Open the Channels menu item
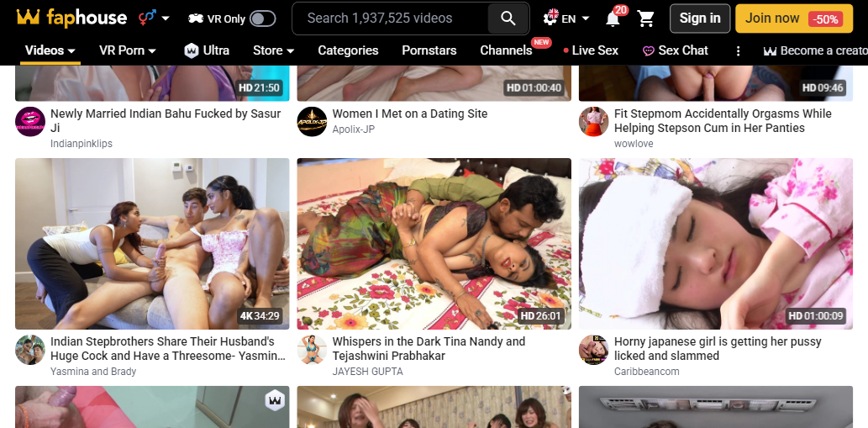This screenshot has width=868, height=428. pyautogui.click(x=506, y=50)
